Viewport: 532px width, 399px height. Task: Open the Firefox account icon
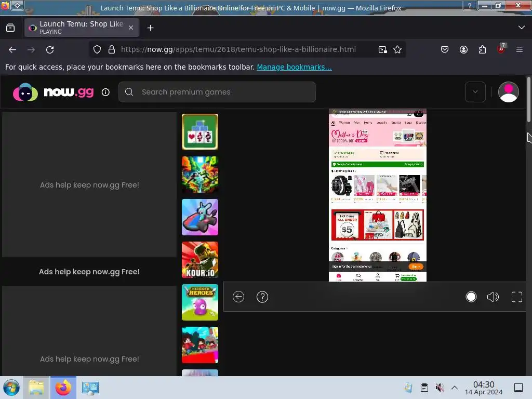click(x=463, y=49)
